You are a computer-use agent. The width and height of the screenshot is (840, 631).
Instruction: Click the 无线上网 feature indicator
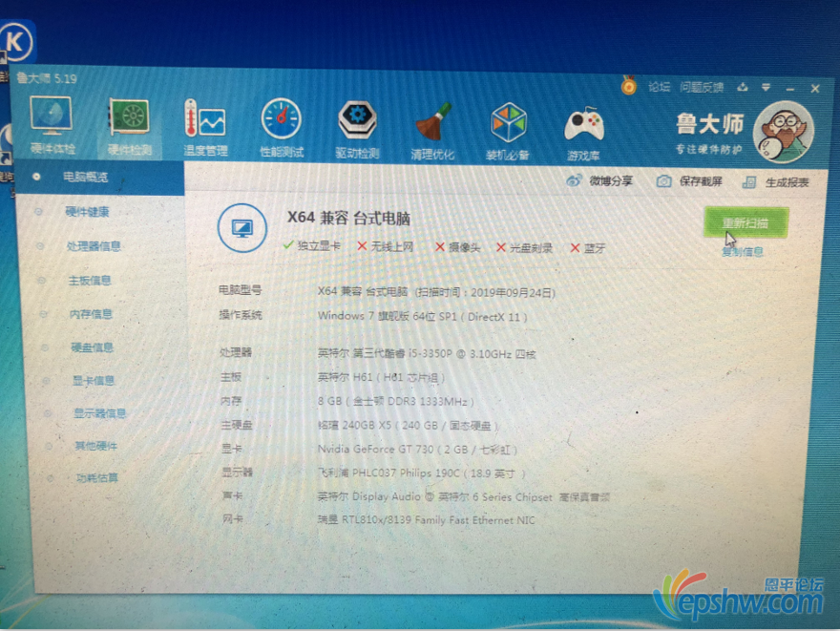tap(386, 246)
